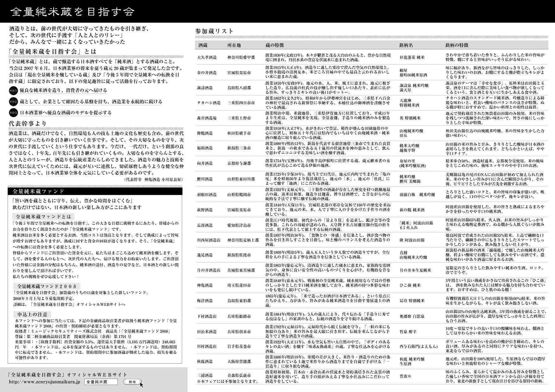Click the 所在地 column header

(x=234, y=45)
